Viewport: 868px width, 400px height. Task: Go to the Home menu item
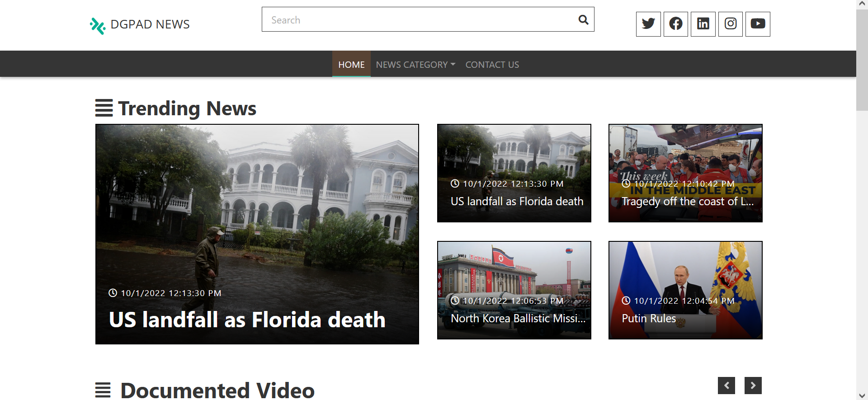[351, 65]
